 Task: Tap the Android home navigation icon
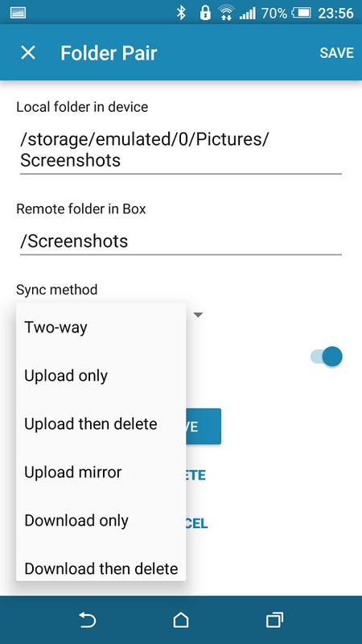click(x=181, y=620)
